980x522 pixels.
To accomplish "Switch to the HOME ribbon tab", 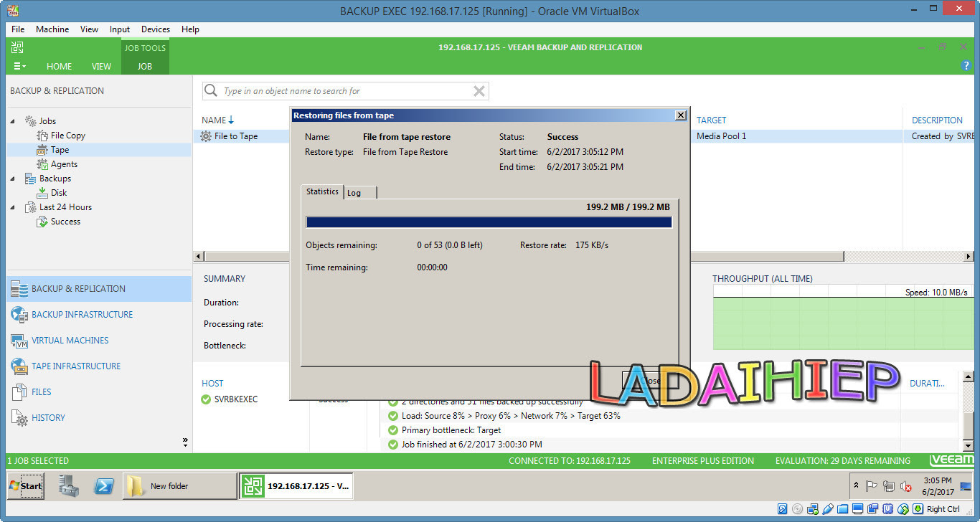I will point(59,66).
